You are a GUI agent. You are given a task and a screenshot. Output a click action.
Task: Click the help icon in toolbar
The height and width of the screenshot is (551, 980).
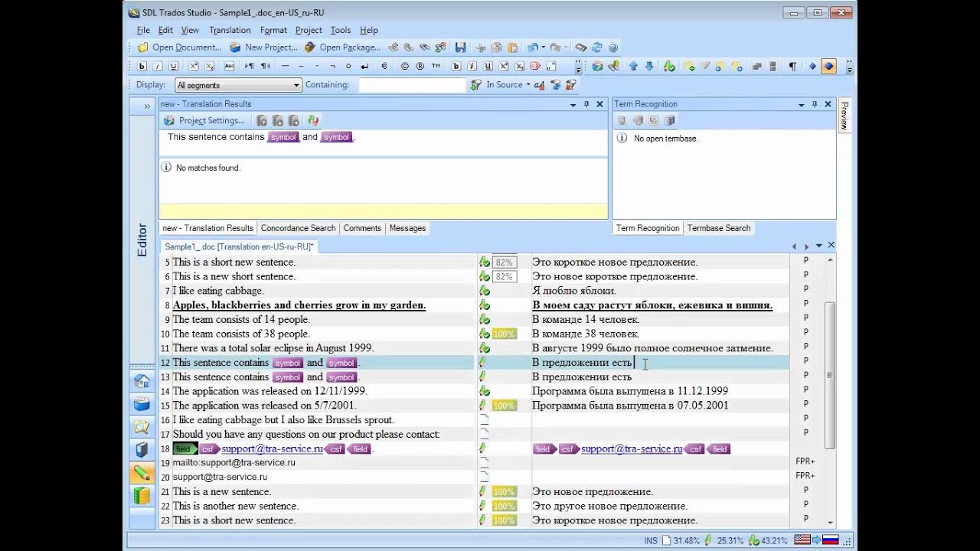[x=612, y=47]
